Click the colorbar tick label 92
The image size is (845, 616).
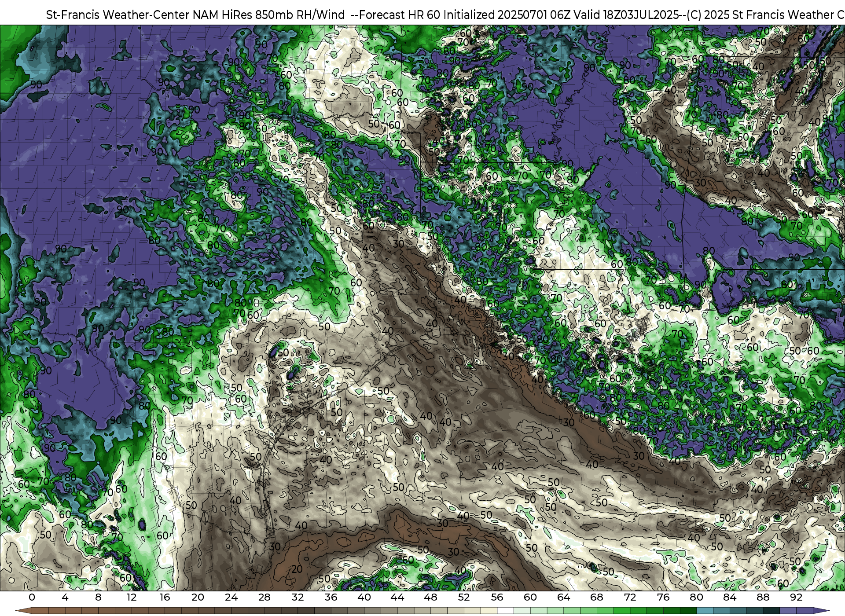point(796,597)
